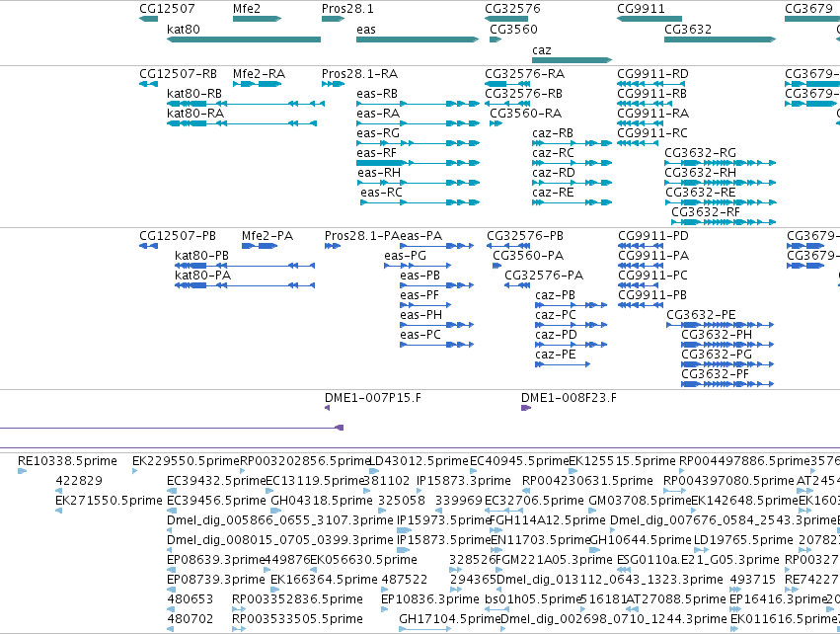The image size is (840, 634).
Task: Select the kat80 gene bar
Action: (x=244, y=40)
